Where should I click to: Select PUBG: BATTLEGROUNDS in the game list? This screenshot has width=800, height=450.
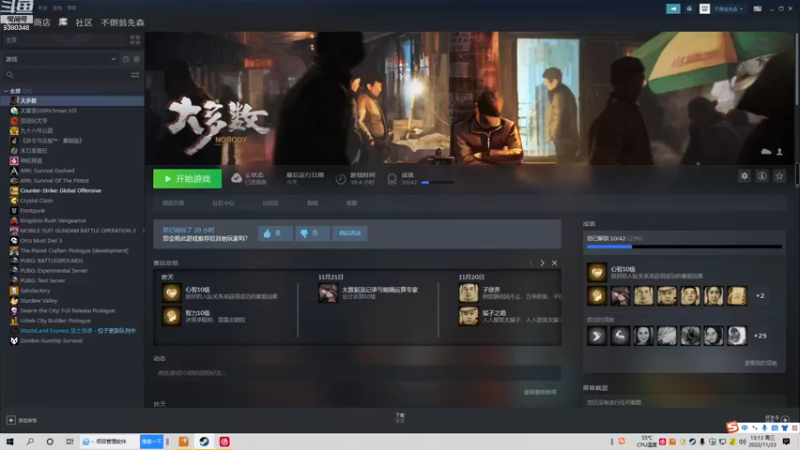click(x=52, y=260)
